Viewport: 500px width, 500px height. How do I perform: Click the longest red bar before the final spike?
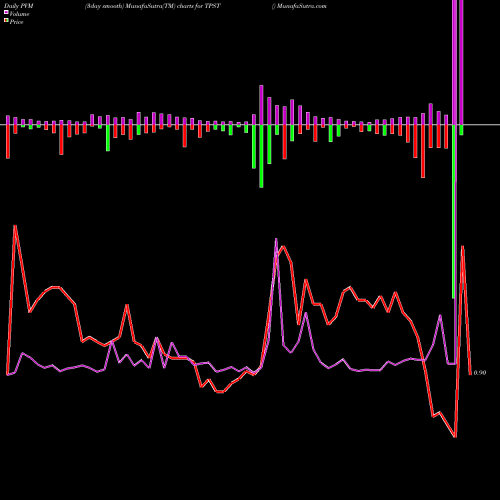[x=423, y=151]
